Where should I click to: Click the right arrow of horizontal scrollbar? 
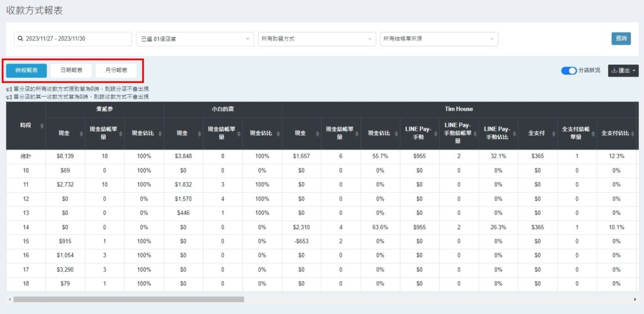(x=635, y=300)
